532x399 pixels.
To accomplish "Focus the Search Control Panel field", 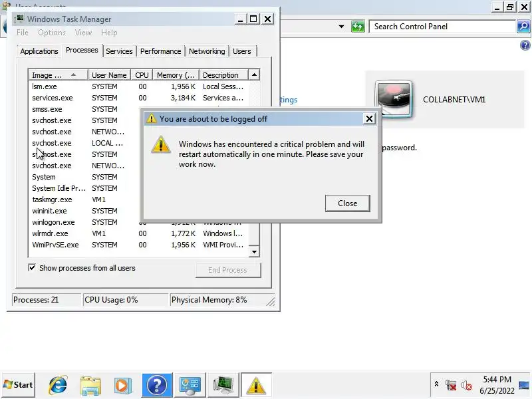I will click(442, 26).
